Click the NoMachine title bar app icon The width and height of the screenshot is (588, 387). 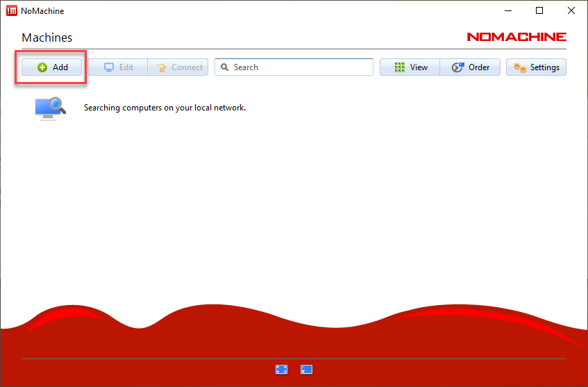click(x=12, y=11)
